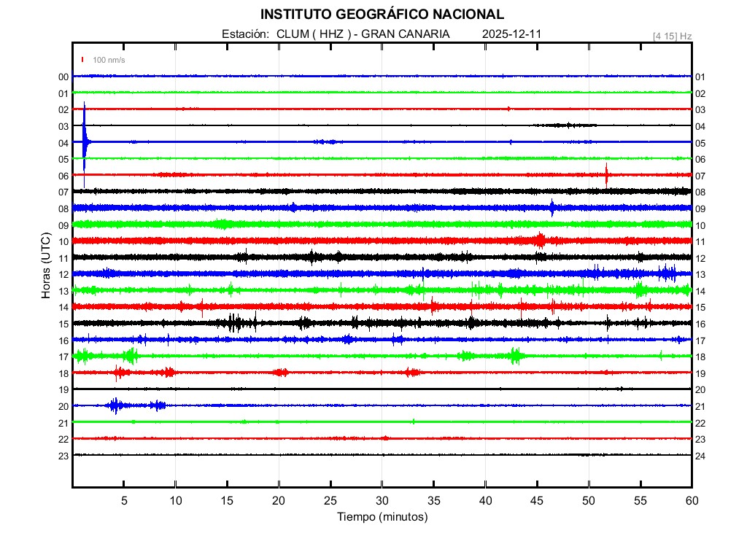Viewport: 747px width, 560px height.
Task: Click the Horas (UTC) axis label
Action: pyautogui.click(x=45, y=265)
